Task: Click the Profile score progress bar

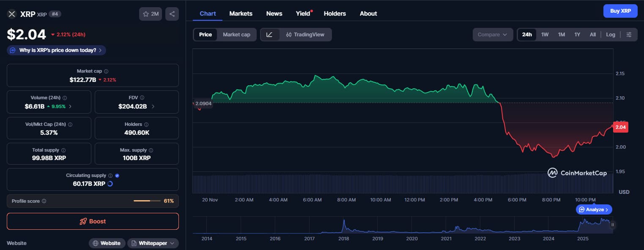Action: (147, 201)
